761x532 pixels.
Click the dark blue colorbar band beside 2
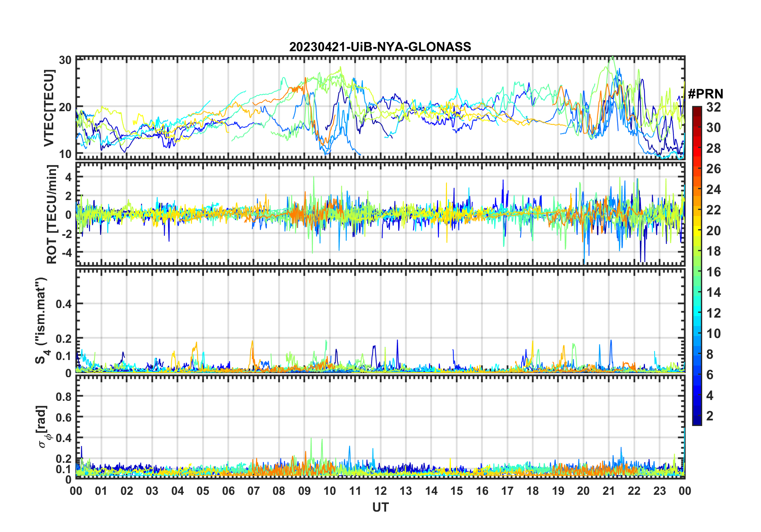(x=697, y=416)
